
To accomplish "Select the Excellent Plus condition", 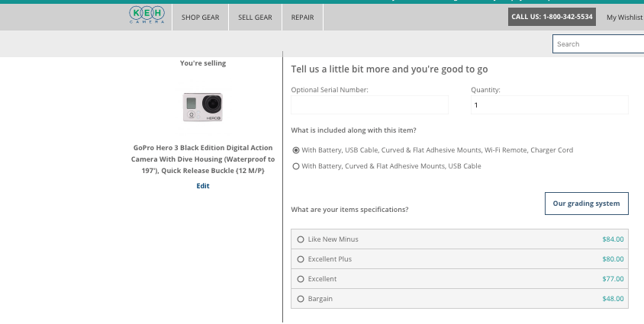I will coord(301,259).
